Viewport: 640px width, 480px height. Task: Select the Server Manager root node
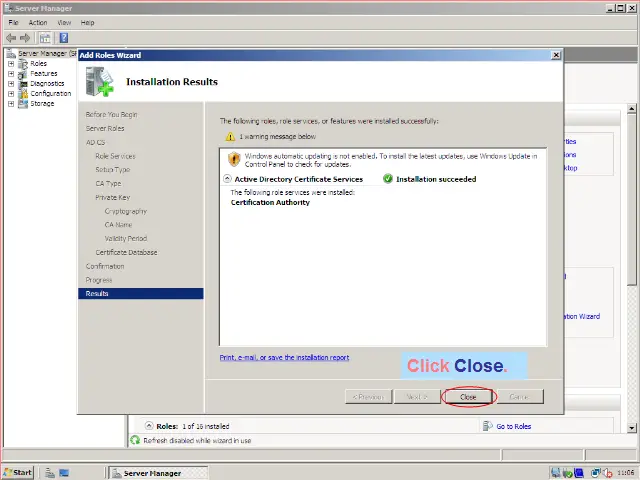[x=40, y=53]
